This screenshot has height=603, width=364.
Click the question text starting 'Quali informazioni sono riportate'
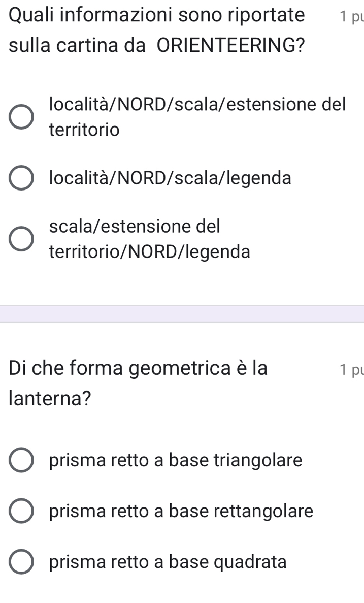coord(157,15)
